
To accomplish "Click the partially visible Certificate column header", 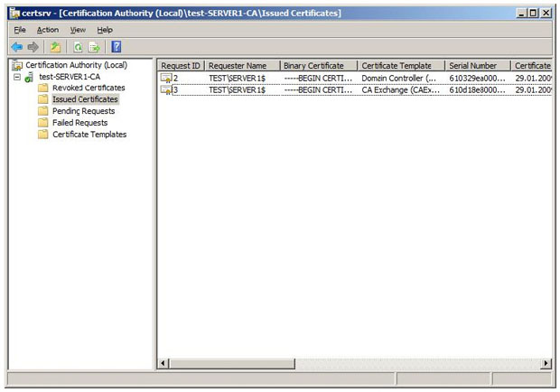I will point(532,66).
